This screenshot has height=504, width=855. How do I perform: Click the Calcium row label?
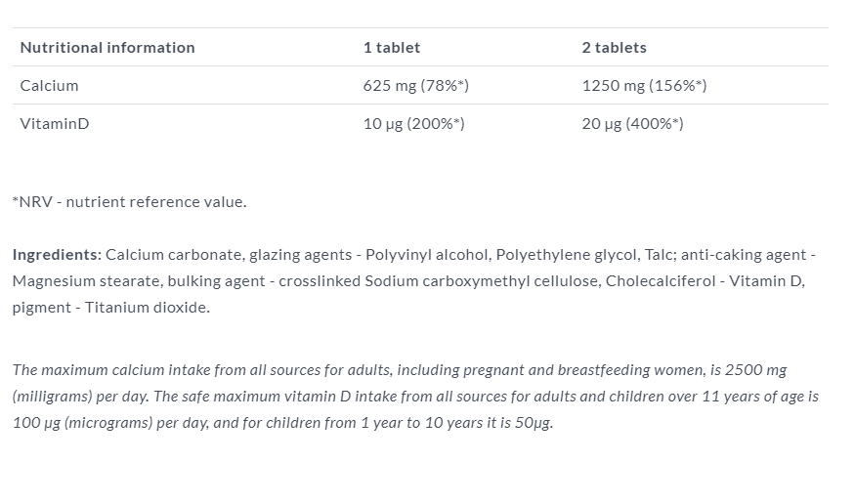pyautogui.click(x=49, y=86)
